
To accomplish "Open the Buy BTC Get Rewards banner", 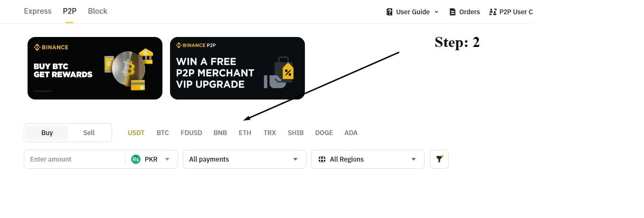I will click(95, 68).
